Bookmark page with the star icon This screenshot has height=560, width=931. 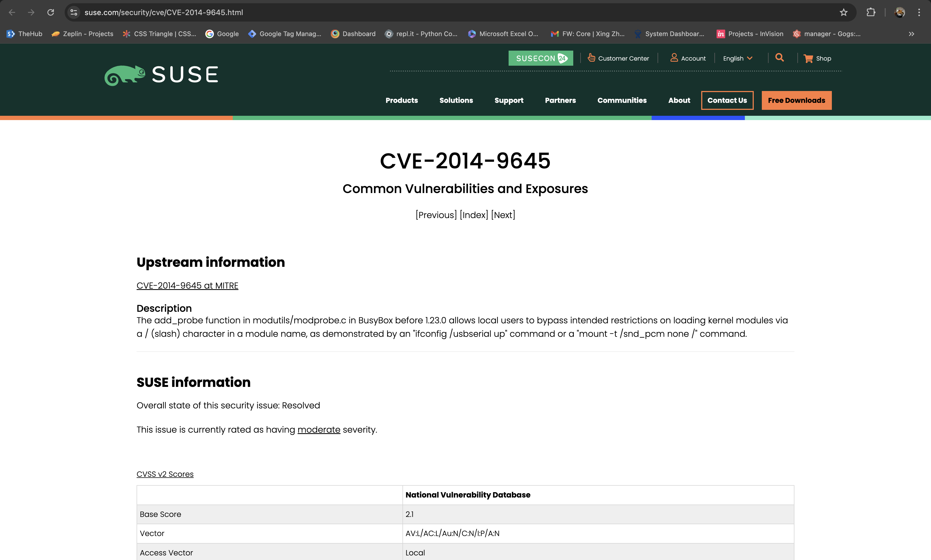[843, 12]
